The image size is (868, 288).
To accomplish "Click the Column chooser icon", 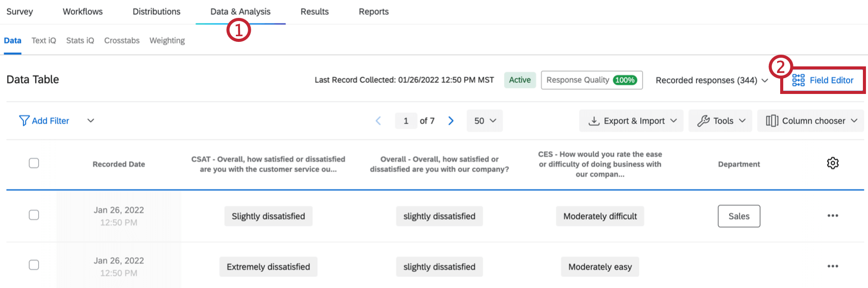I will [x=771, y=121].
